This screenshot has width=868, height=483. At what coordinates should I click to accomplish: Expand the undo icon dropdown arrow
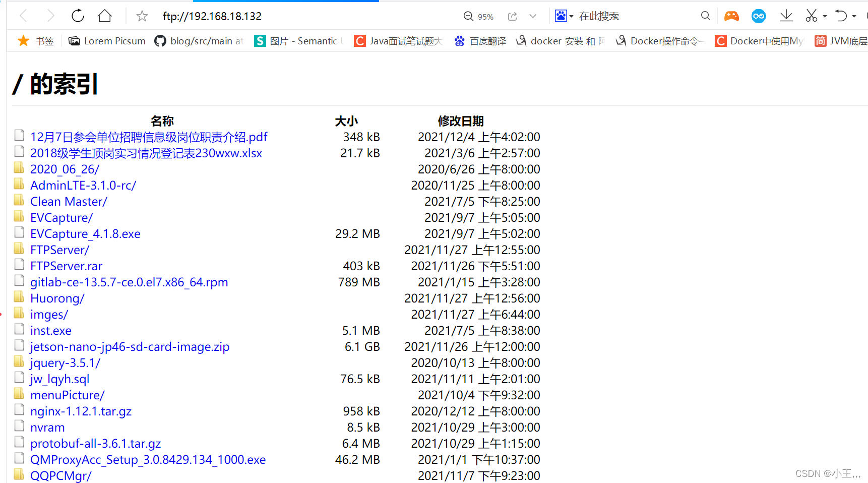(854, 17)
